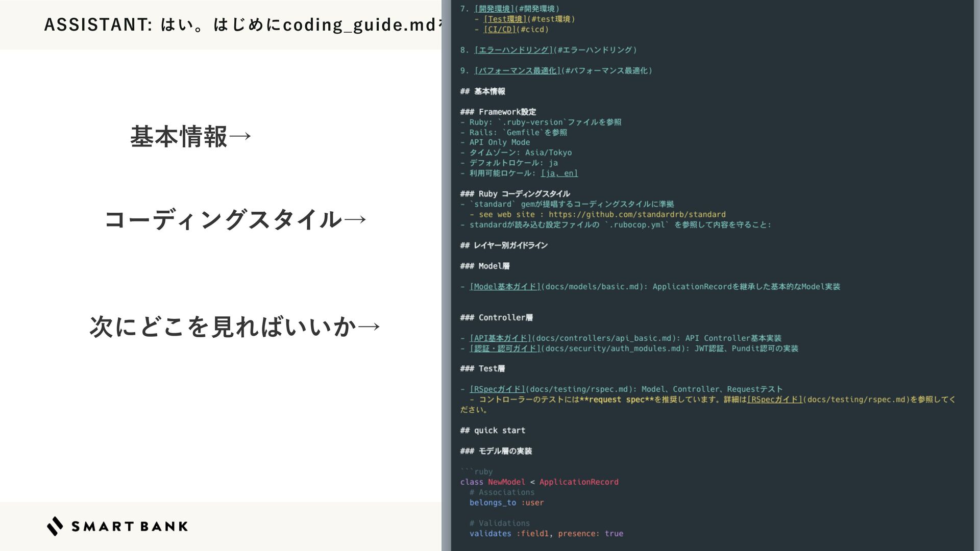980x551 pixels.
Task: Open the 認証・認可ガイド link
Action: [505, 348]
